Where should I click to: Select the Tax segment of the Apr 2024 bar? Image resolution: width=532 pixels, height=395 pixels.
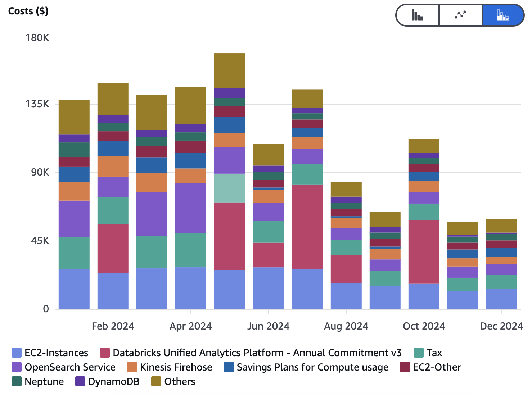(191, 250)
